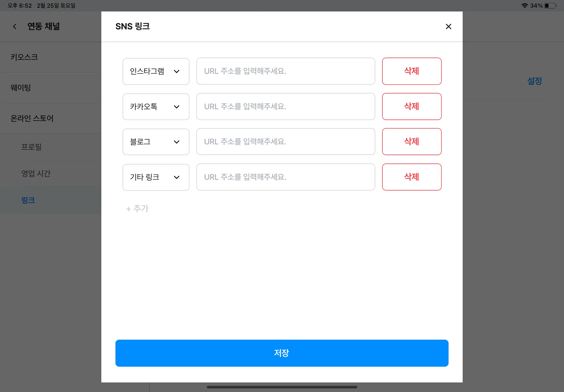Select 키오스크 in the sidebar
564x392 pixels.
pos(24,57)
